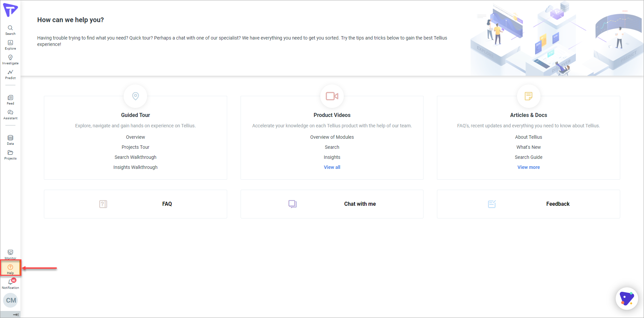Open the What's New article
This screenshot has width=644, height=318.
pos(528,147)
